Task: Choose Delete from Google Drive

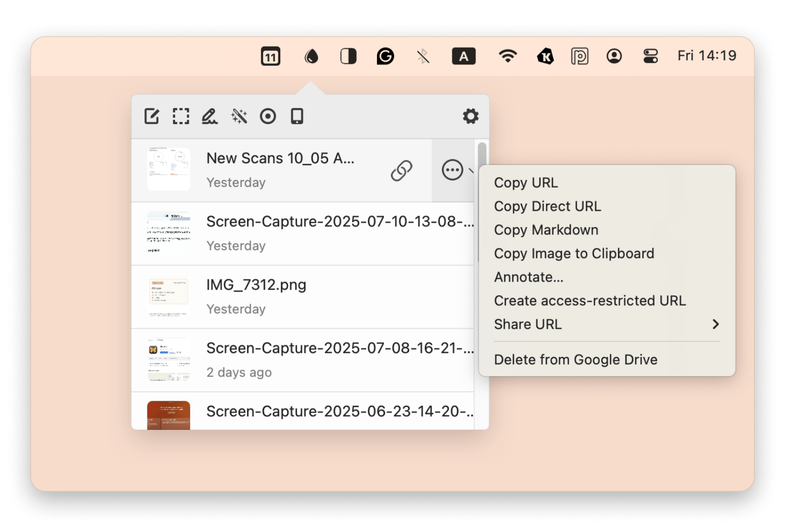Action: (576, 360)
